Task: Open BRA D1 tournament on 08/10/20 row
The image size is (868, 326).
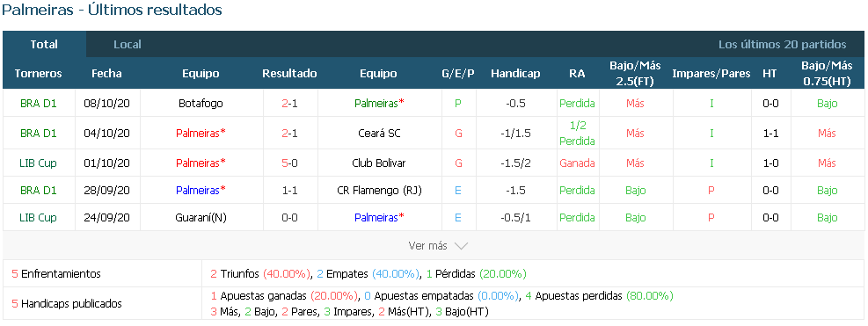Action: click(x=38, y=104)
